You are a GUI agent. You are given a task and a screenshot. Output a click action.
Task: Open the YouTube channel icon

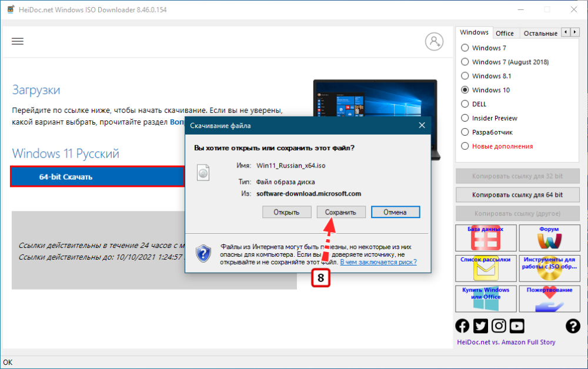pyautogui.click(x=517, y=326)
